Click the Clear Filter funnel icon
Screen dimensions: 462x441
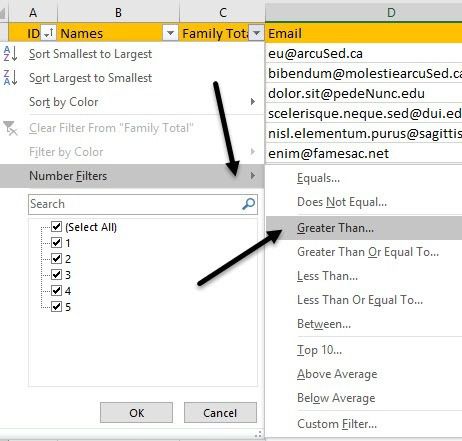[x=10, y=128]
